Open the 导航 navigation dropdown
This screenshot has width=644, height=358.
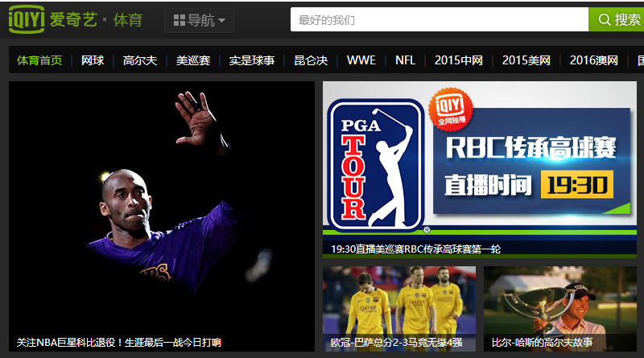tap(199, 20)
